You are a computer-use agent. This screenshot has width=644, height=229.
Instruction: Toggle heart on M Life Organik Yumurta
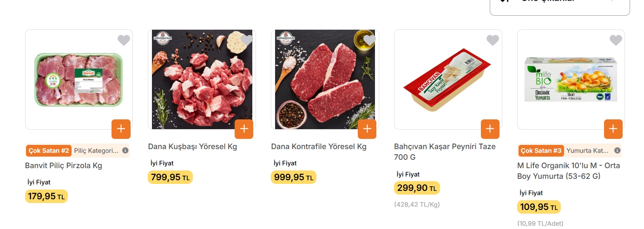click(616, 40)
